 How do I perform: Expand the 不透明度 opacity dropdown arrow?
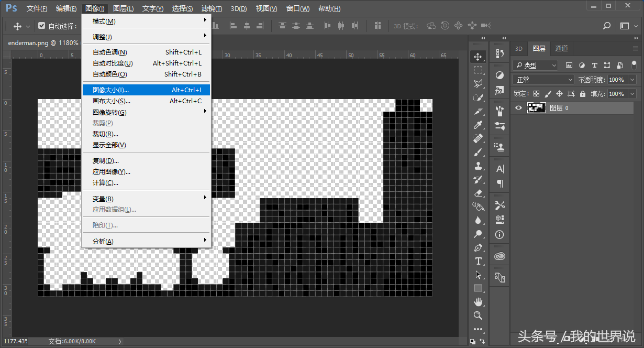(x=632, y=80)
